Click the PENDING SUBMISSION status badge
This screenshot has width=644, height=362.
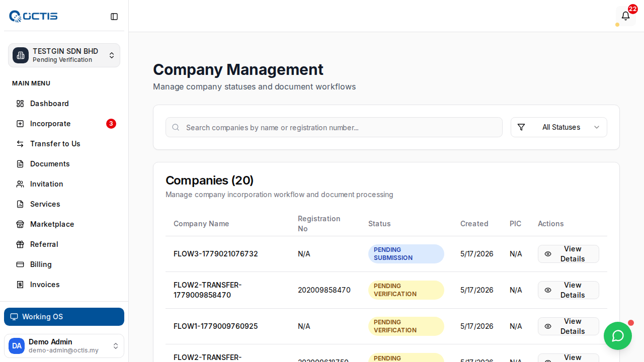tap(406, 254)
